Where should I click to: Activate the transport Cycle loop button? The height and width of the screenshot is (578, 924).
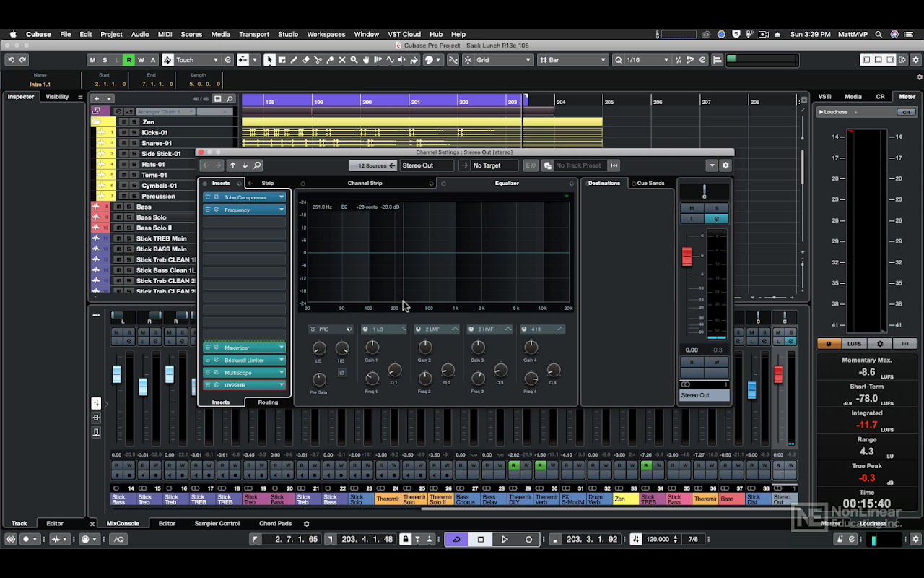click(x=456, y=539)
